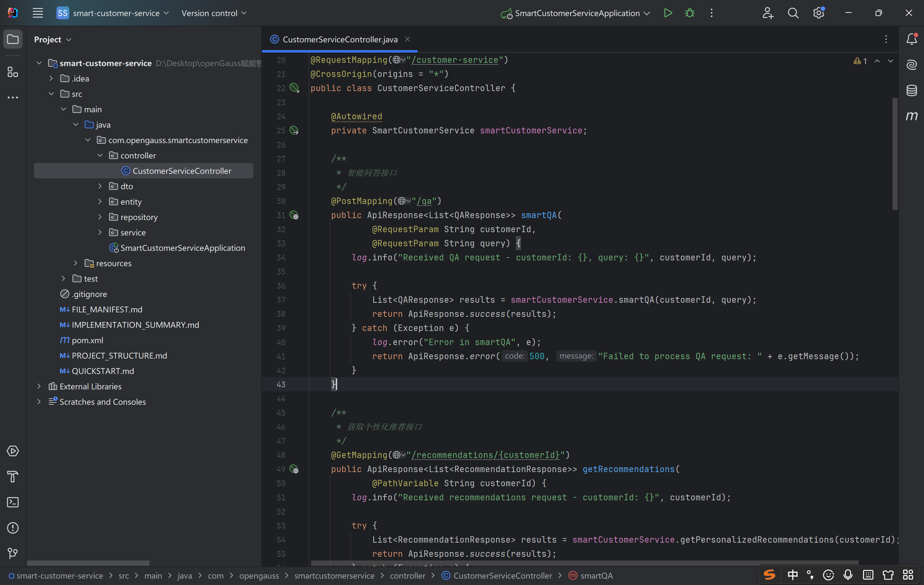The image size is (924, 585).
Task: Open the Terminal tool window
Action: tap(13, 502)
